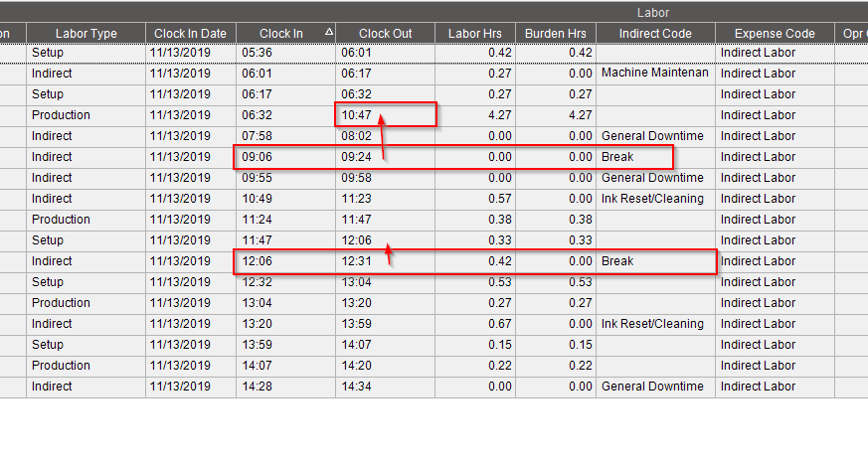
Task: Select Burden Hrs cell 0.53
Action: [x=555, y=282]
